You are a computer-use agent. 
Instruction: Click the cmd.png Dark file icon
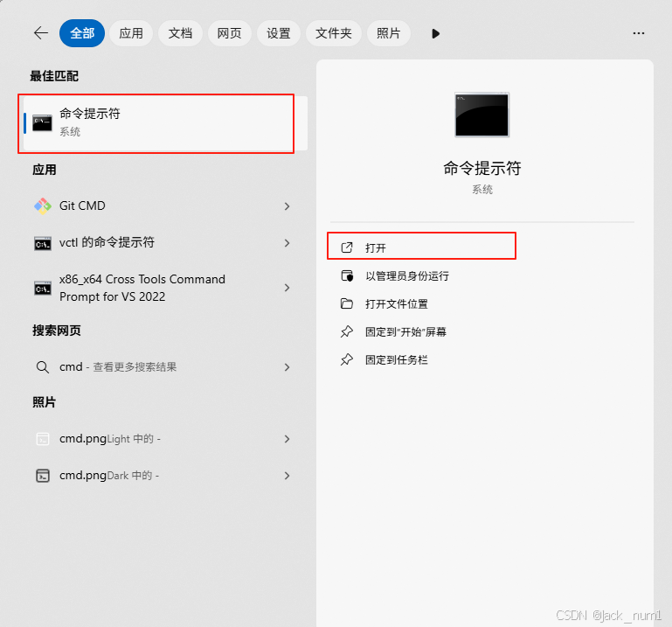[43, 476]
